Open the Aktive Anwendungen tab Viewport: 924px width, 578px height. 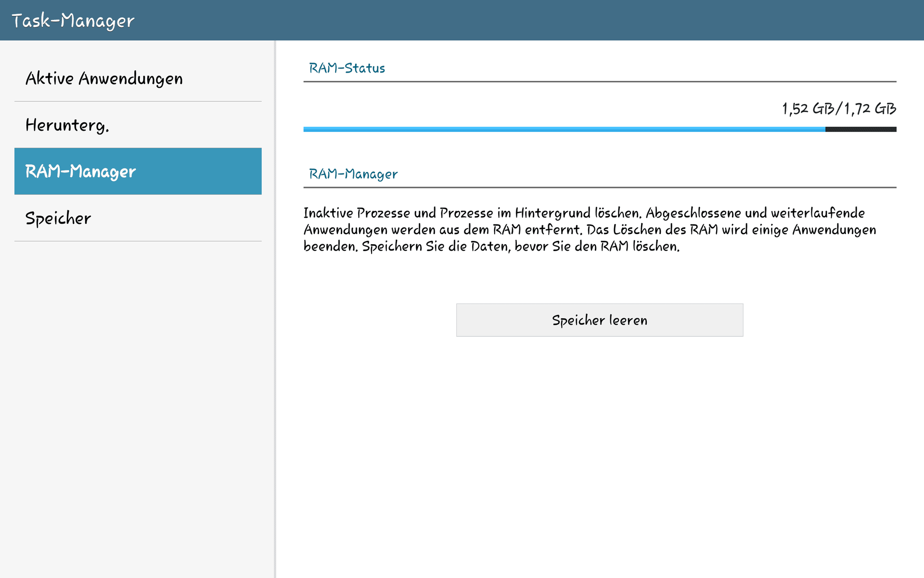(138, 78)
